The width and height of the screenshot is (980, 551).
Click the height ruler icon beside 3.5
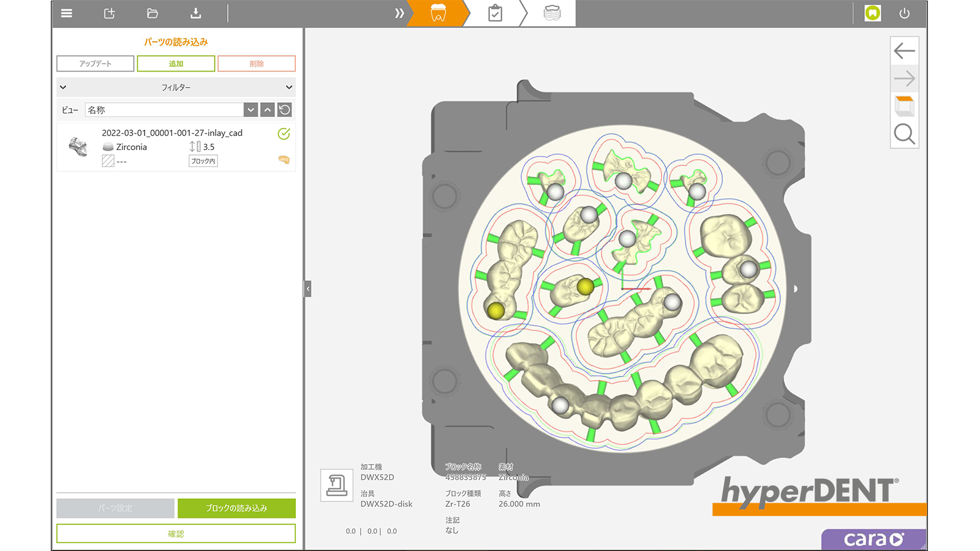click(x=195, y=147)
